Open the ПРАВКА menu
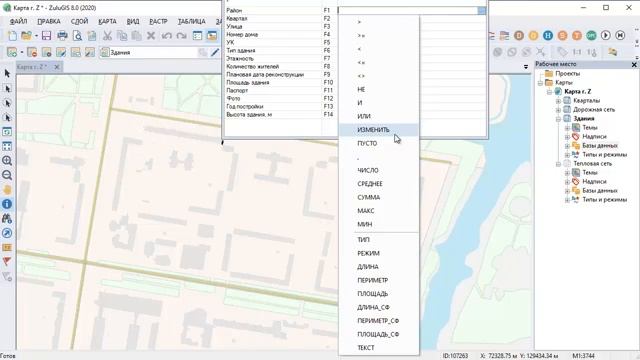The image size is (640, 360). coord(49,21)
